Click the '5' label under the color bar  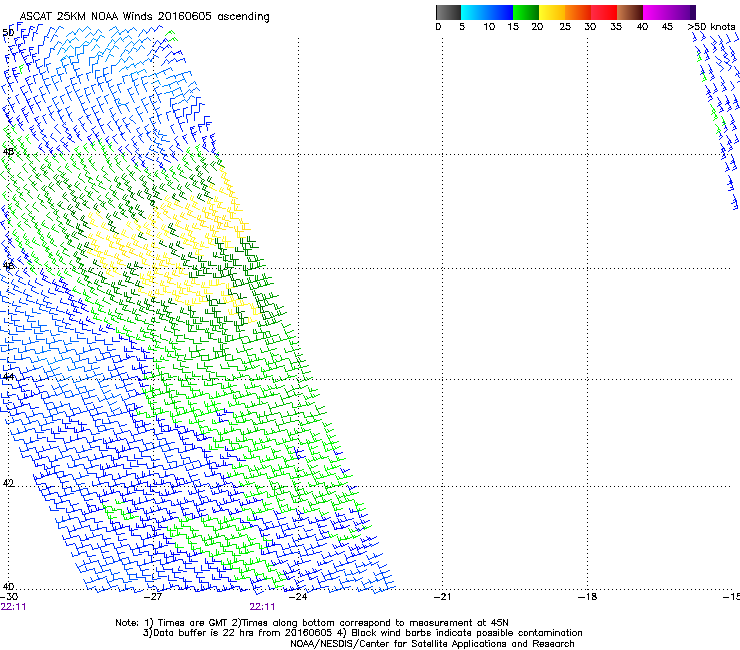pyautogui.click(x=462, y=27)
